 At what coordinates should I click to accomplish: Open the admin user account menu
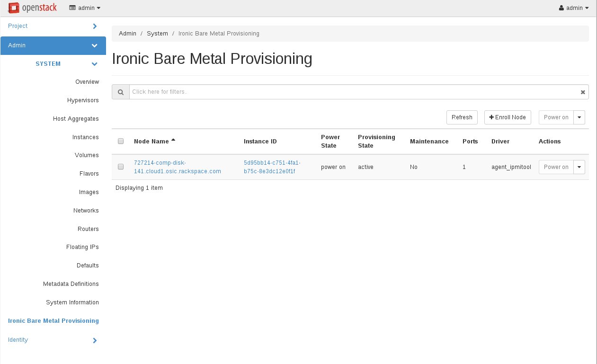click(x=573, y=8)
